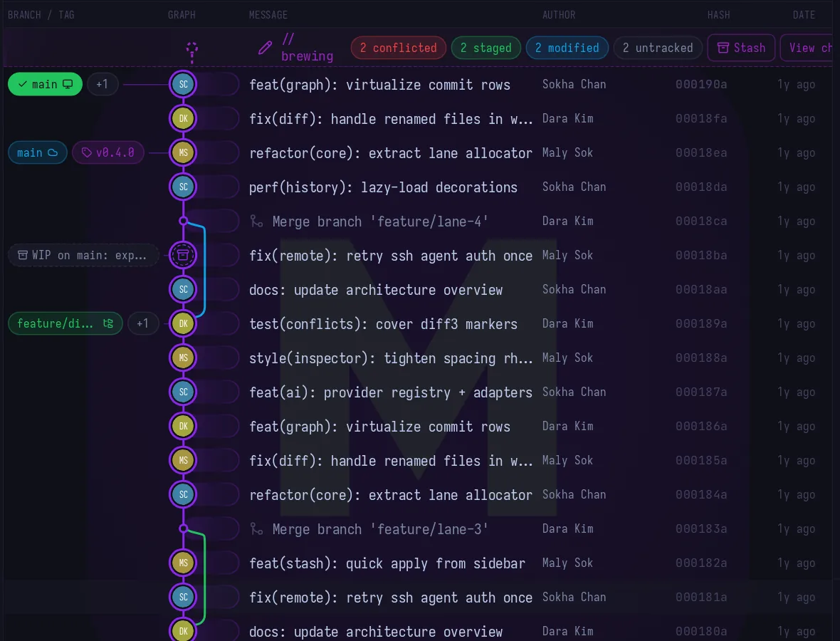
Task: Filter by 2 conflicted files
Action: coord(398,48)
